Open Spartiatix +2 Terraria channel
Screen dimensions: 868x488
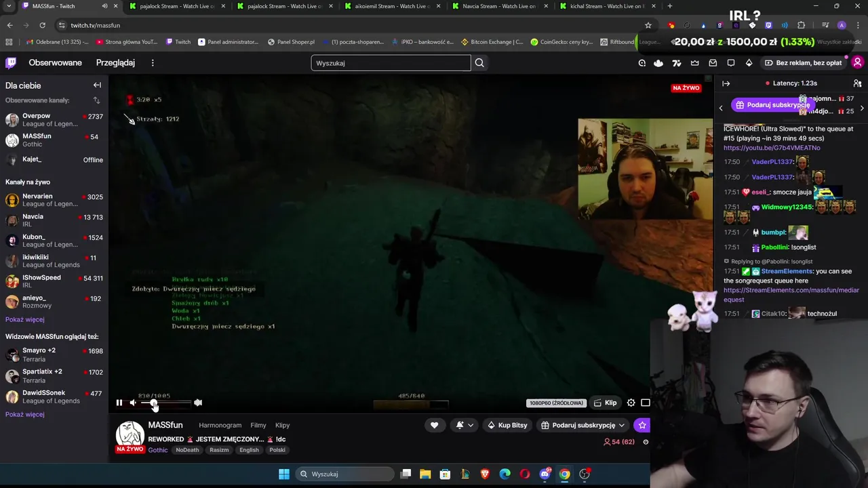[x=54, y=375]
